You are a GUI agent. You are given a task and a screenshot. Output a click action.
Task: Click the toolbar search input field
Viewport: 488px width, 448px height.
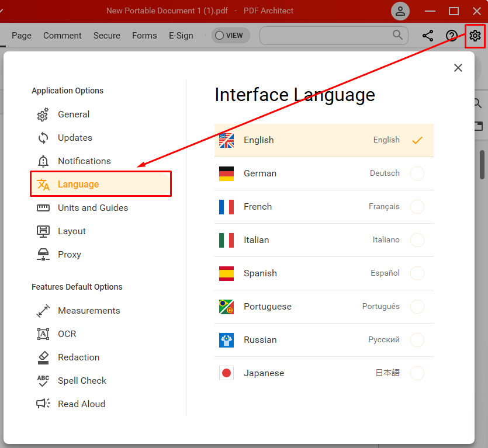(334, 36)
